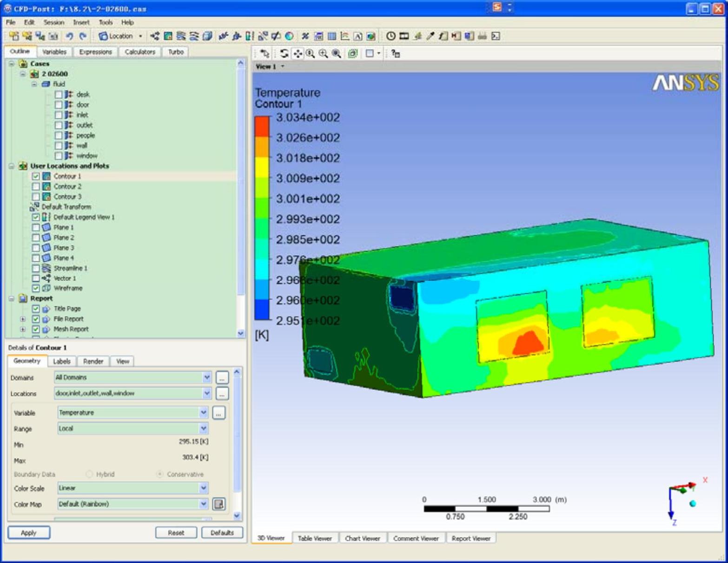This screenshot has height=563, width=728.
Task: Show Plane 1 by ticking its checkbox
Action: [x=36, y=227]
